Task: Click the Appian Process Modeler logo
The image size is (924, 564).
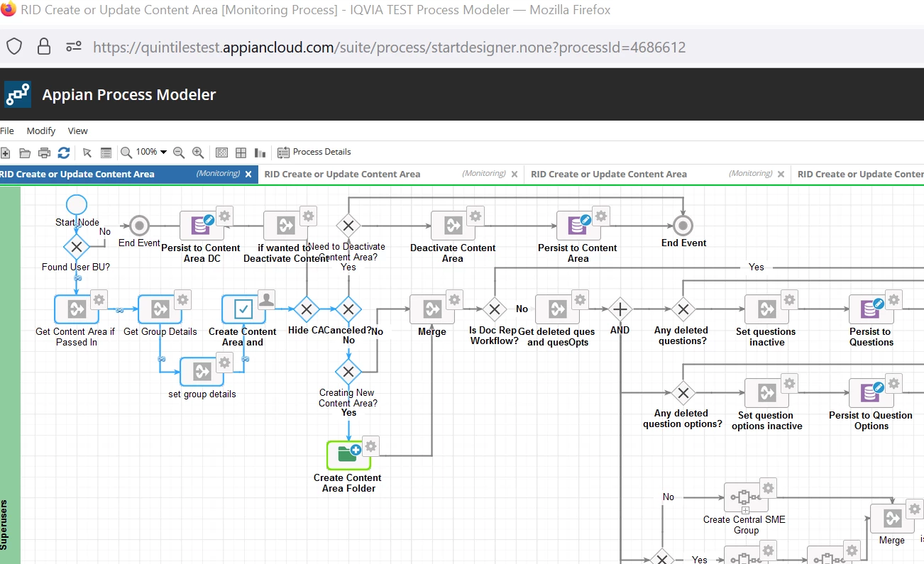Action: coord(18,94)
